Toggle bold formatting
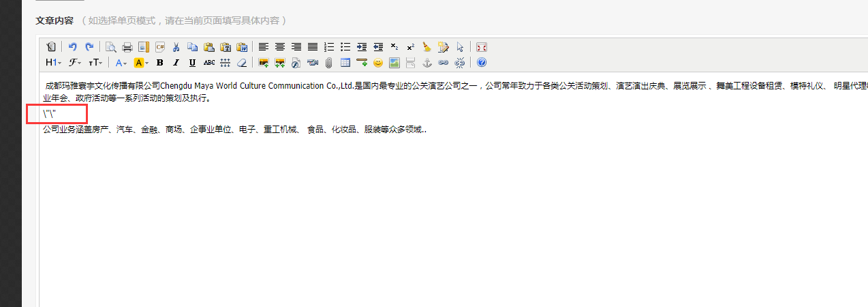The width and height of the screenshot is (868, 307). click(x=159, y=63)
